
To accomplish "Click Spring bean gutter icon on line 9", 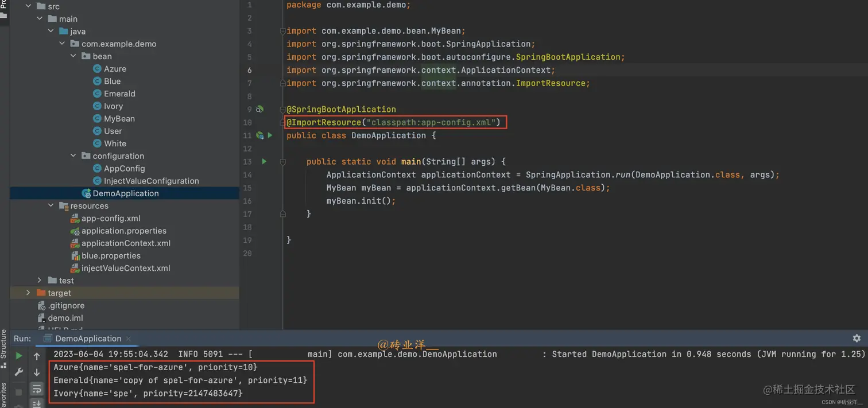I will pos(259,109).
